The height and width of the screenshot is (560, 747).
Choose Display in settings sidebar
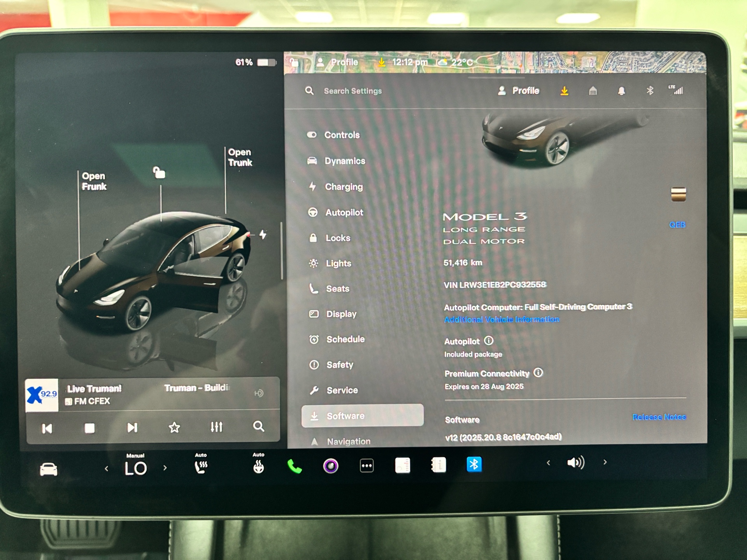pos(333,314)
